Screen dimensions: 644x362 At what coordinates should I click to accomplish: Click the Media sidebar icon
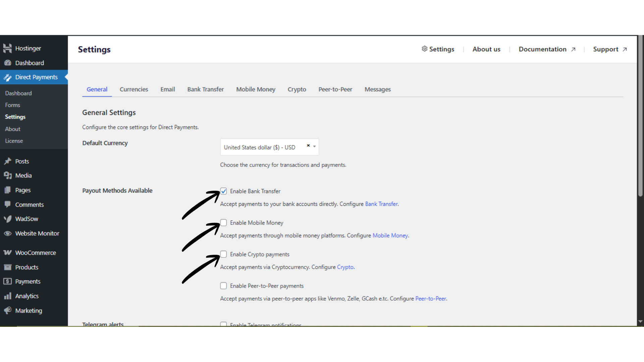pyautogui.click(x=7, y=176)
